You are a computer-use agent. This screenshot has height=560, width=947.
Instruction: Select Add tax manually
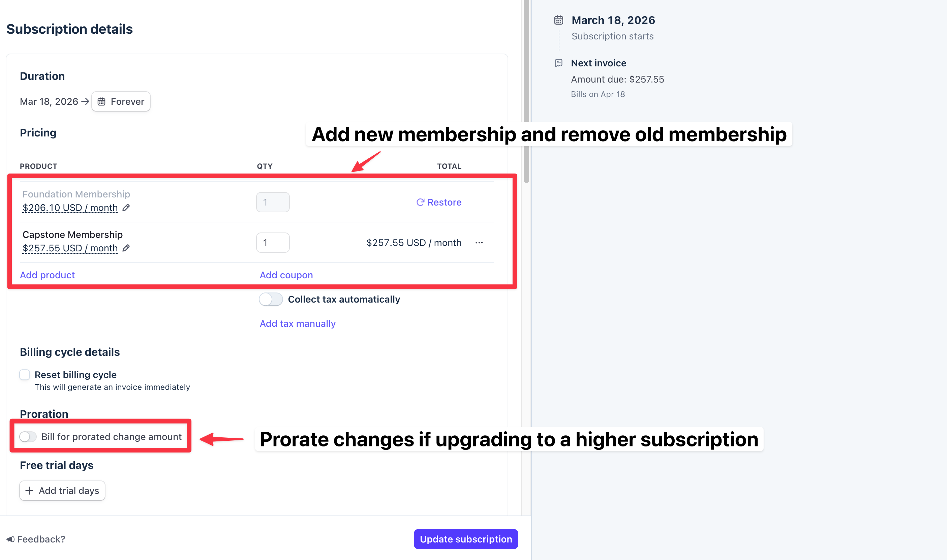click(x=298, y=323)
